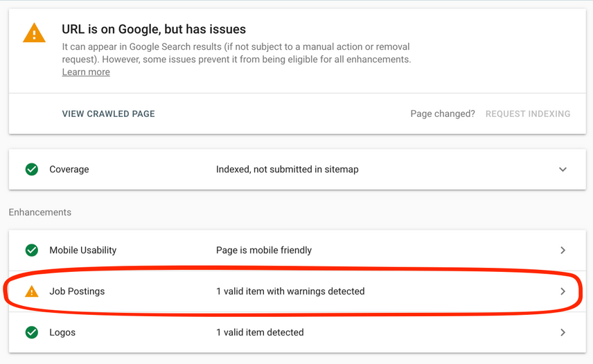Open Logos details chevron
Image resolution: width=593 pixels, height=364 pixels.
563,332
